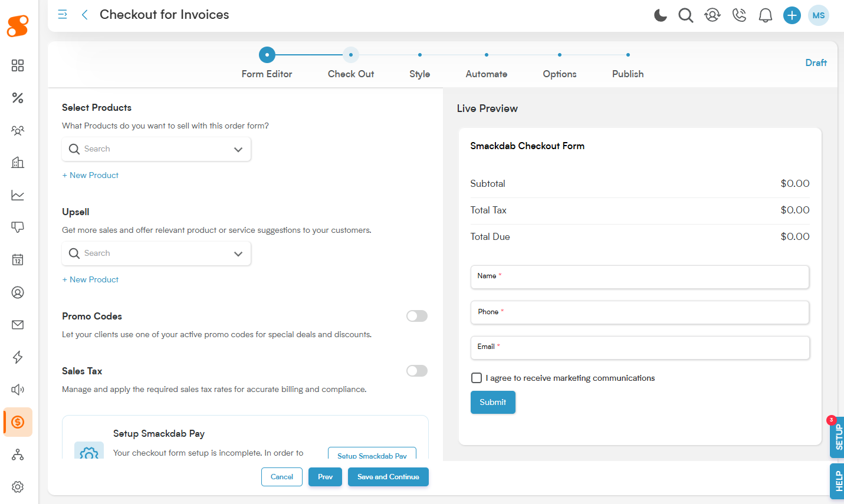Toggle dark mode with the moon icon

[x=661, y=15]
